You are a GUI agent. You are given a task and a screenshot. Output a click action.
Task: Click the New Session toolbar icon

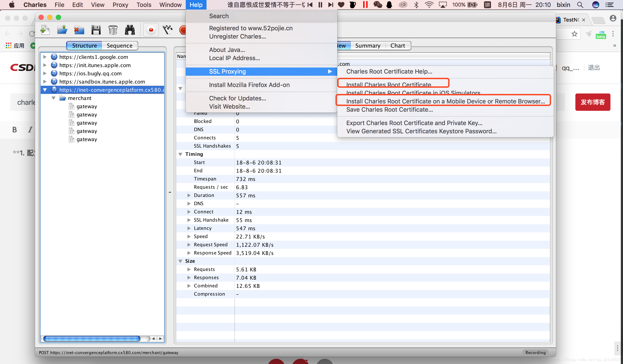[x=45, y=30]
